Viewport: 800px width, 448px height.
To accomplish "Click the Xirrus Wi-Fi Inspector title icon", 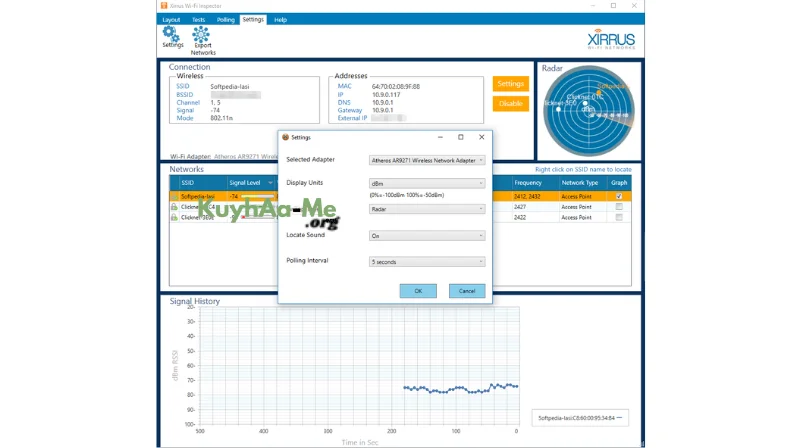I will click(x=164, y=6).
